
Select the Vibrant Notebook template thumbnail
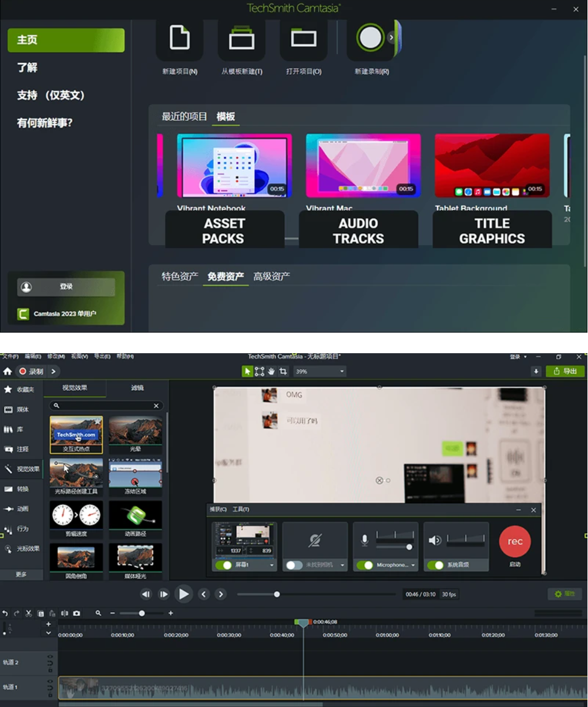click(x=234, y=166)
